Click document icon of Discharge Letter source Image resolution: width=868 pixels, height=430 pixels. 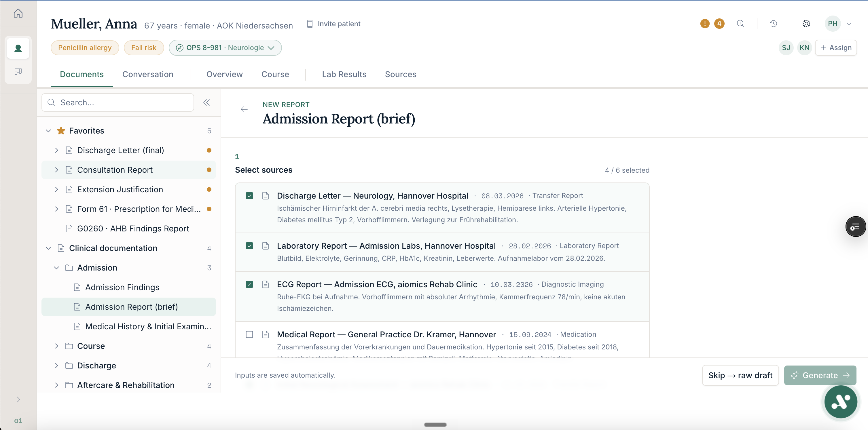pos(266,196)
